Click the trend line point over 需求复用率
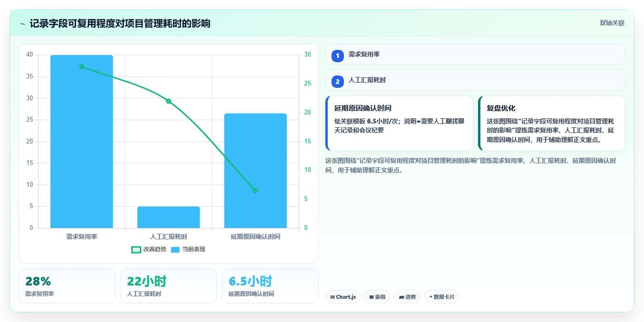The image size is (644, 322). point(82,66)
